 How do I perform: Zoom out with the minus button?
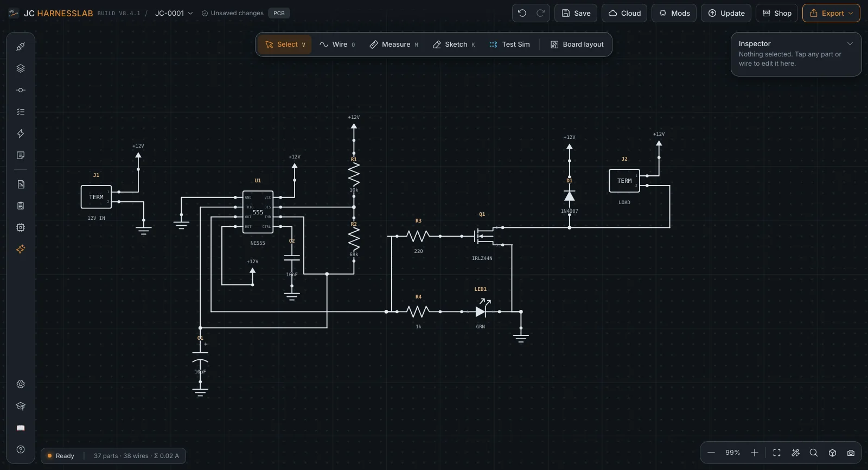point(711,453)
